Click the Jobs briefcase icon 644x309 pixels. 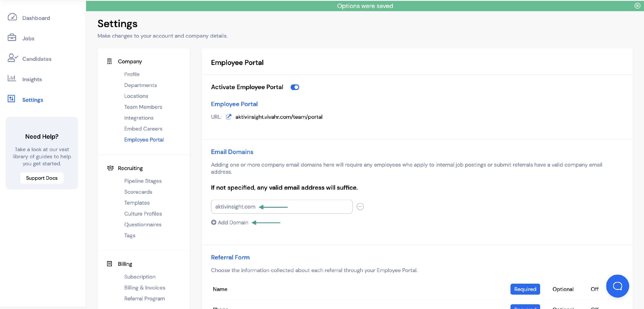pyautogui.click(x=12, y=38)
